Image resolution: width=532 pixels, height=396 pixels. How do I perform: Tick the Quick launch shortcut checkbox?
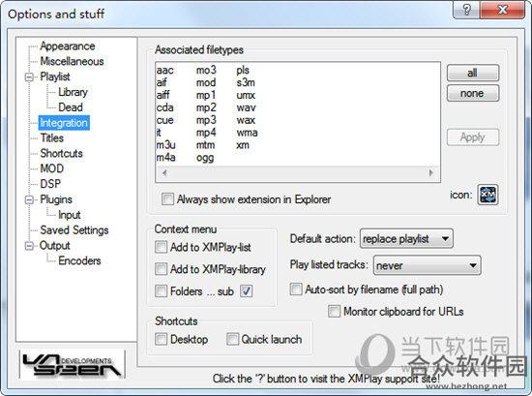[233, 339]
